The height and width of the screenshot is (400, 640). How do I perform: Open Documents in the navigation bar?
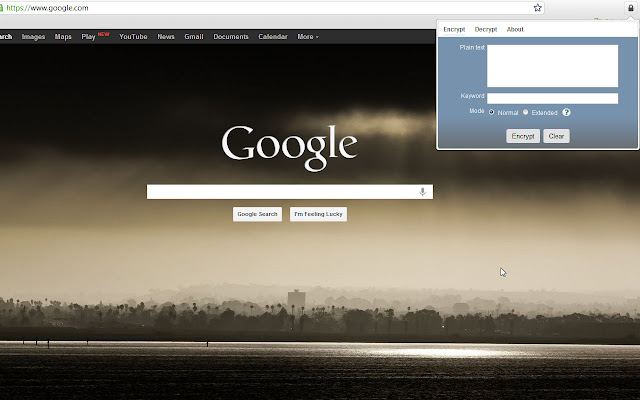(x=231, y=37)
